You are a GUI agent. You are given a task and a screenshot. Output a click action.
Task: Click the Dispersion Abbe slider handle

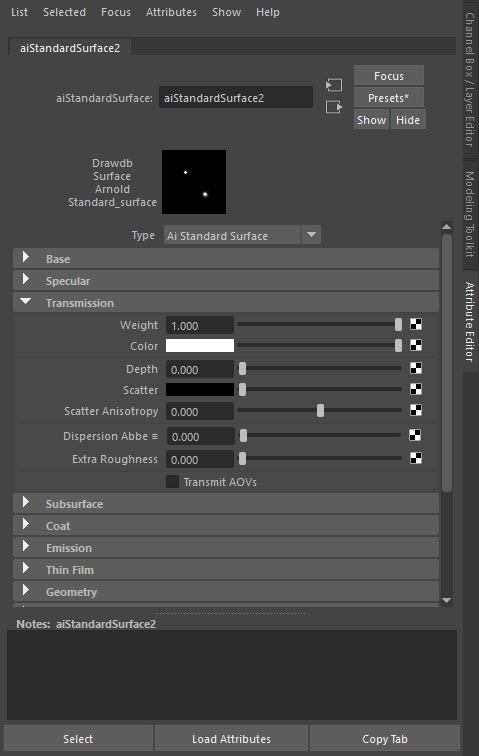[x=244, y=435]
